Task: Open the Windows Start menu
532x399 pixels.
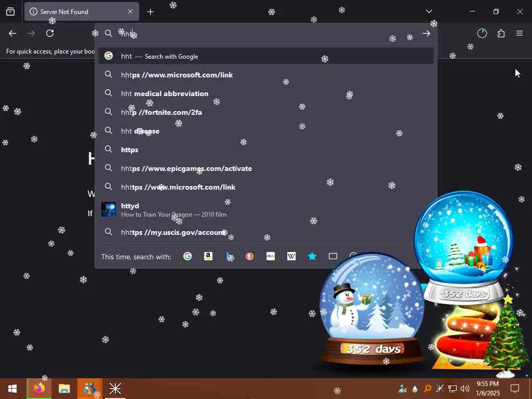Action: click(x=12, y=389)
